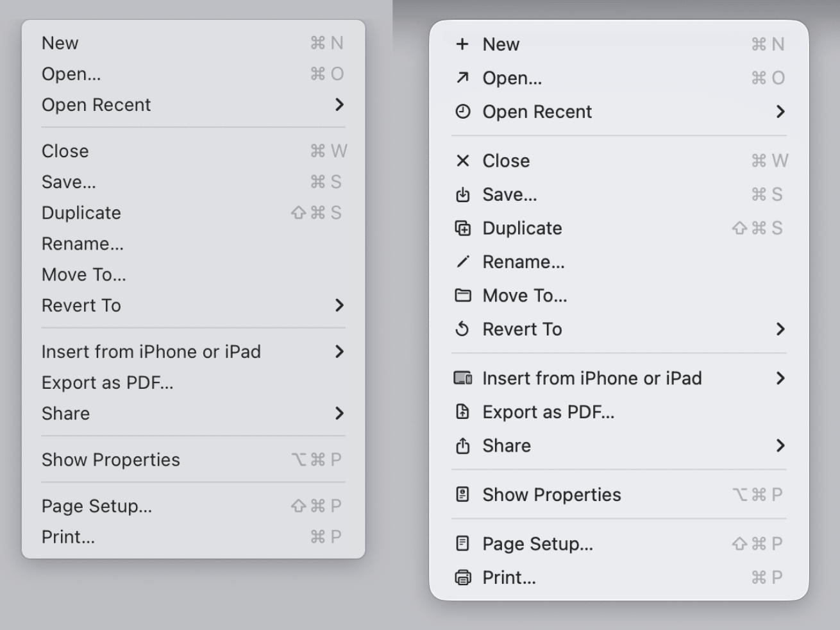840x630 pixels.
Task: Expand Revert To chevron in the icon-less menu
Action: coord(339,305)
